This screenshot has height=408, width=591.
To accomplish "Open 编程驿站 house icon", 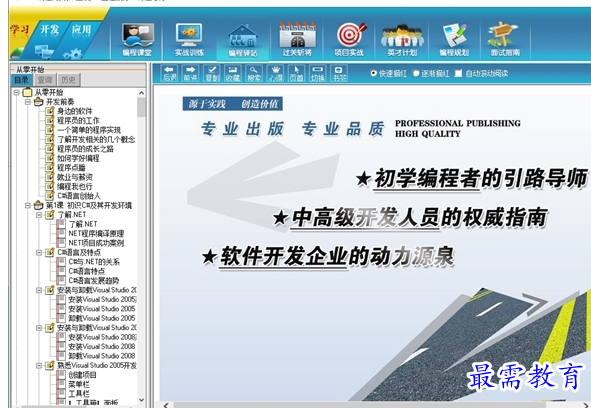I will click(x=243, y=40).
